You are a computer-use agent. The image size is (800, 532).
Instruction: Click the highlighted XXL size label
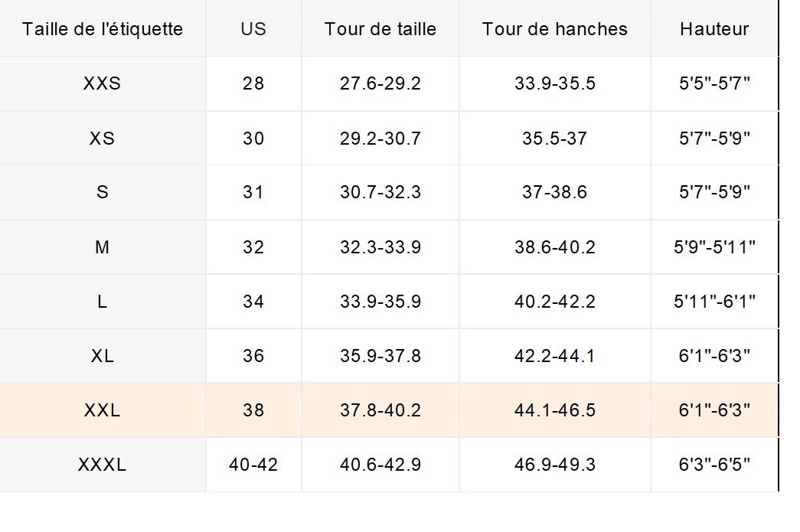(103, 410)
